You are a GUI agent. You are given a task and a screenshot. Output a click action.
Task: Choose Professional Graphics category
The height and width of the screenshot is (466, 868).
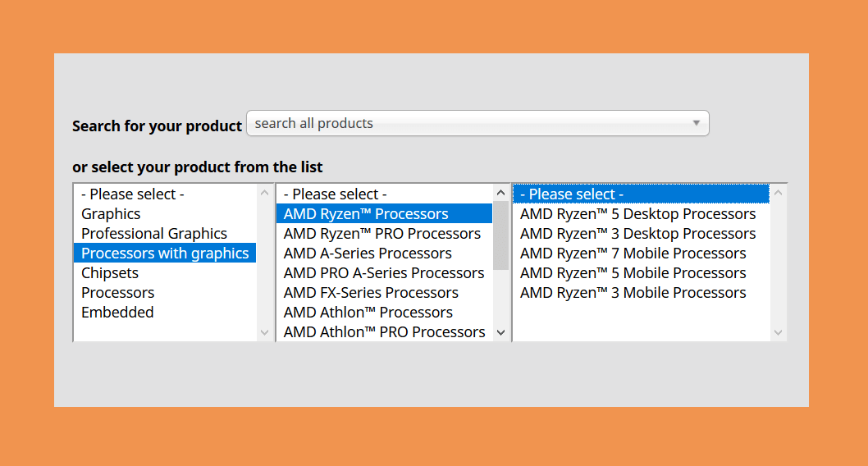(164, 234)
